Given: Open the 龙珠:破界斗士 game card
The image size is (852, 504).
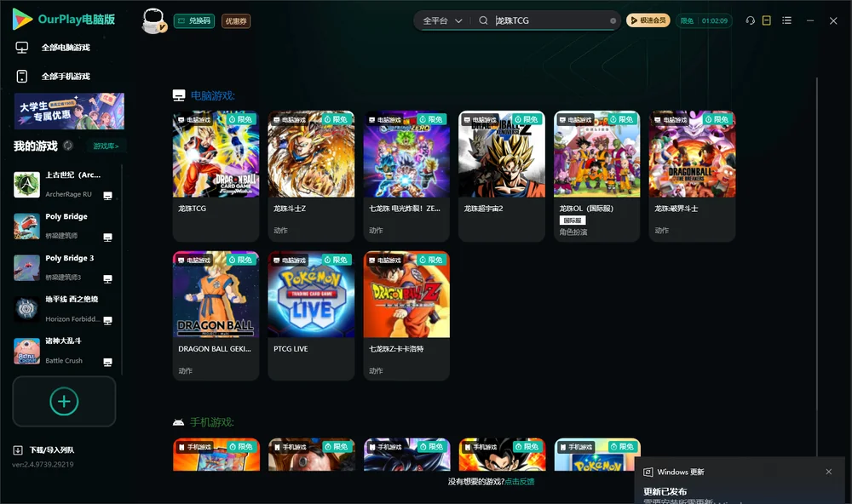Looking at the screenshot, I should tap(692, 176).
